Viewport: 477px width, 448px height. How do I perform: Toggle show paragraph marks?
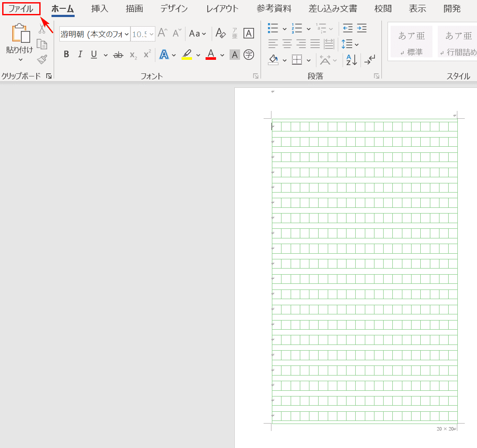pos(370,60)
